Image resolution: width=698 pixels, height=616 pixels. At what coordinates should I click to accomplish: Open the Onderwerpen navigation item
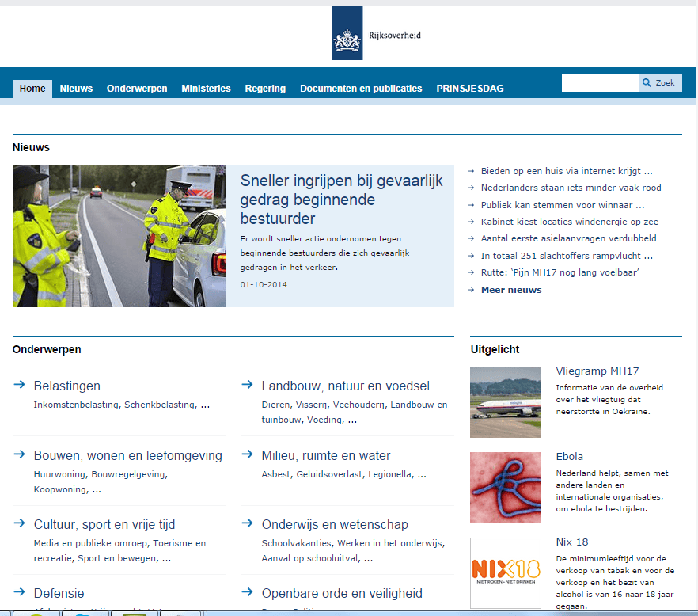[137, 89]
